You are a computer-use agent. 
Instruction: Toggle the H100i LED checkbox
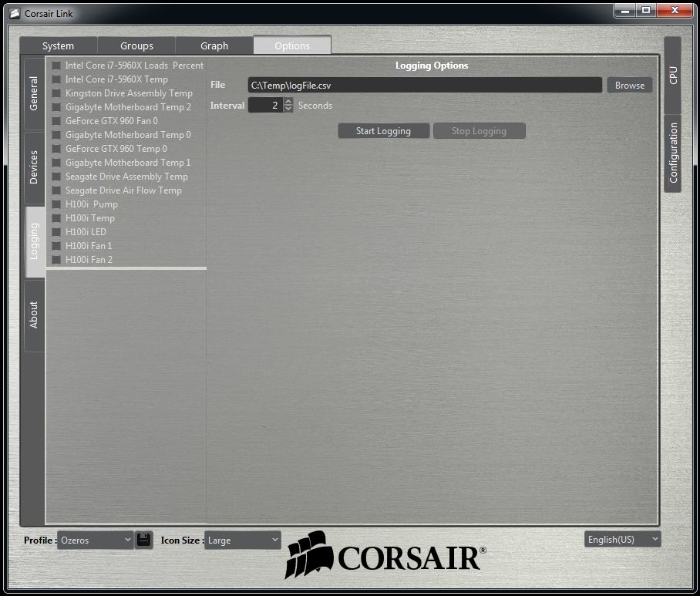pyautogui.click(x=56, y=232)
